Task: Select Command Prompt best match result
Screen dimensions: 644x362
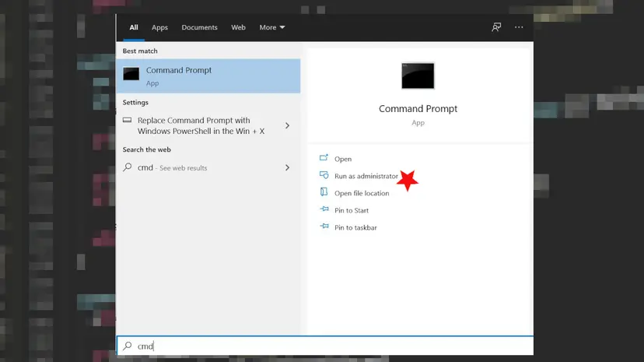Action: (x=208, y=76)
